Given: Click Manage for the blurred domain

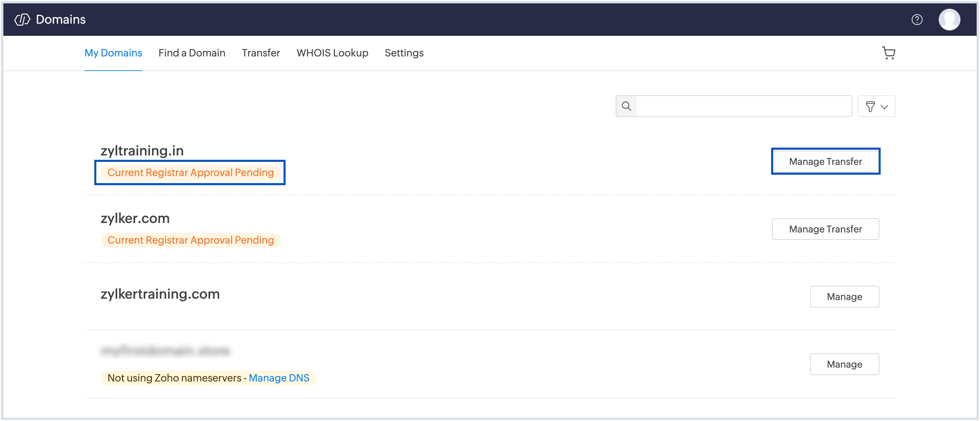Looking at the screenshot, I should tap(844, 364).
